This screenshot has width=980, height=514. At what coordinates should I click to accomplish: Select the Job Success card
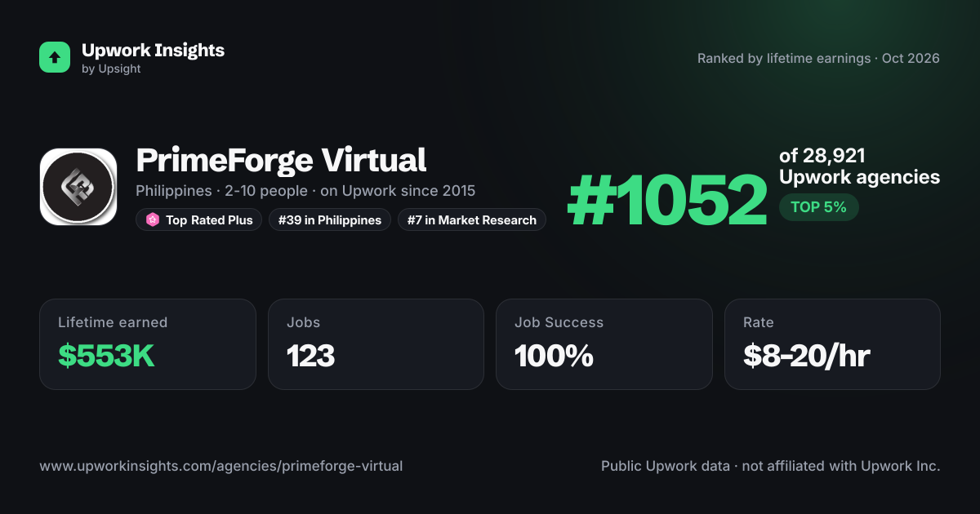tap(604, 344)
